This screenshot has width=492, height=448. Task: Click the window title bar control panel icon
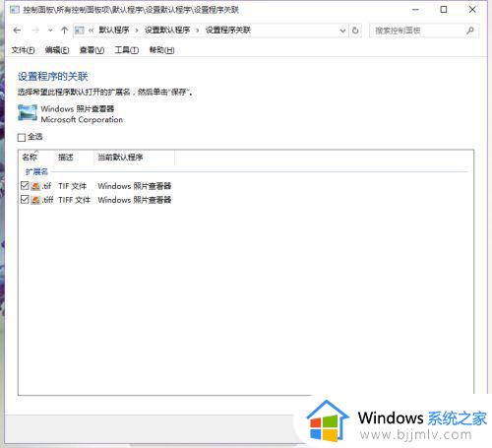[x=15, y=10]
